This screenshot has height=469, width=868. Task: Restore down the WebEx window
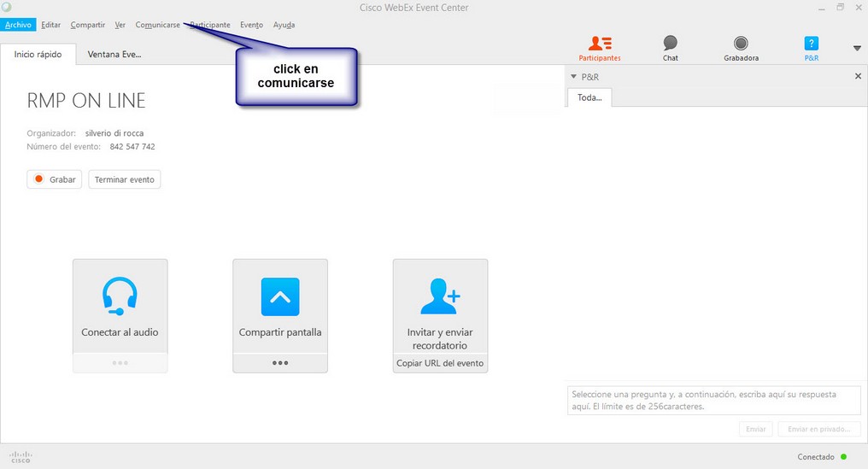[x=841, y=8]
